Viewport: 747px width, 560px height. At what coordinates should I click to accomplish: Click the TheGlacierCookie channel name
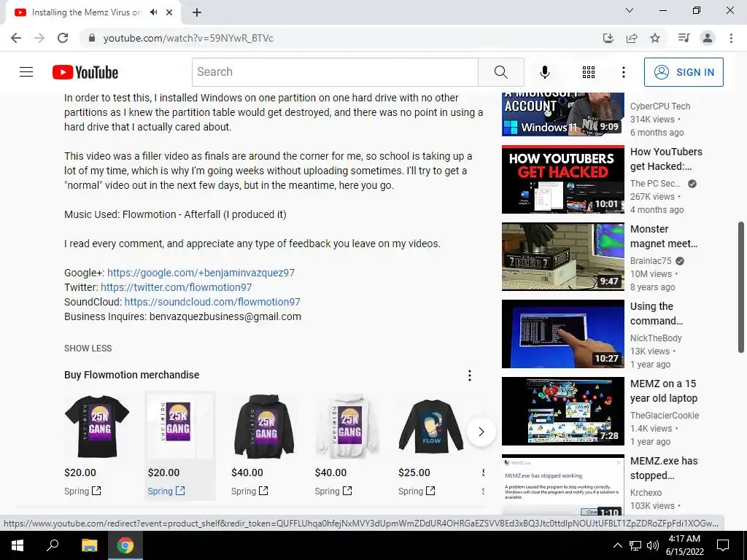pyautogui.click(x=665, y=415)
